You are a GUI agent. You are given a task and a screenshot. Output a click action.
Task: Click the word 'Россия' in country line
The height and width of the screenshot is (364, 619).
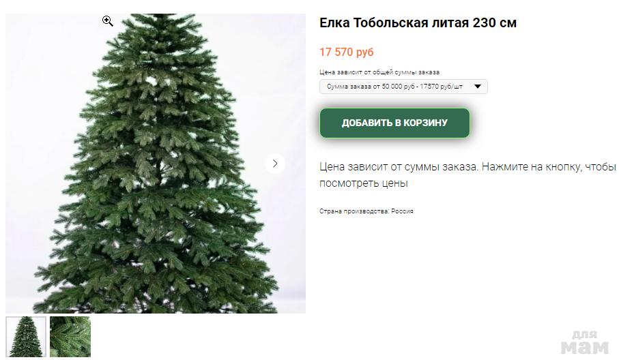tap(402, 211)
